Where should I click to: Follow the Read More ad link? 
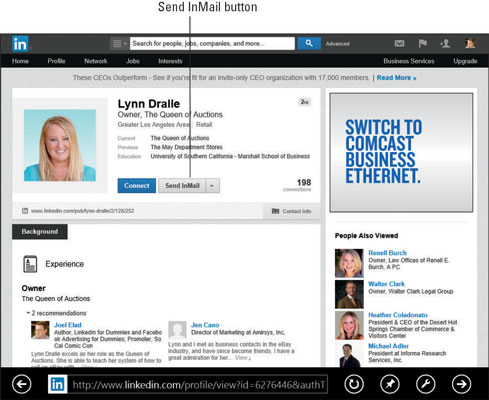(x=396, y=78)
